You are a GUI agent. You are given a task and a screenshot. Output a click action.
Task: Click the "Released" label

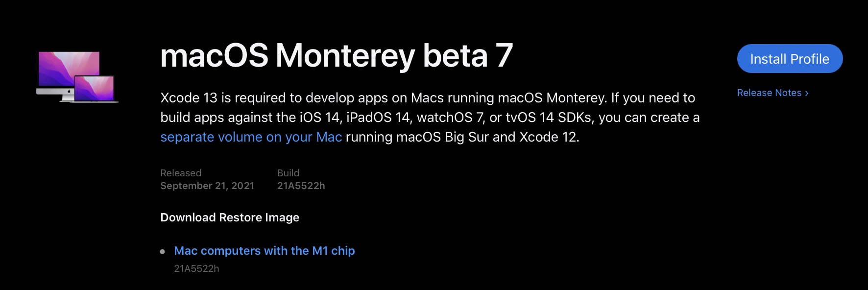pos(181,173)
